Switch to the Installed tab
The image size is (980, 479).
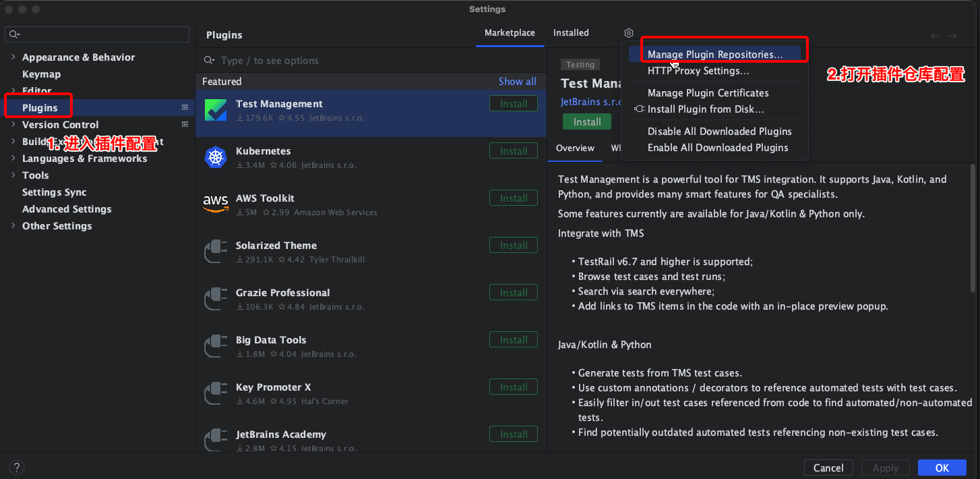(x=570, y=33)
